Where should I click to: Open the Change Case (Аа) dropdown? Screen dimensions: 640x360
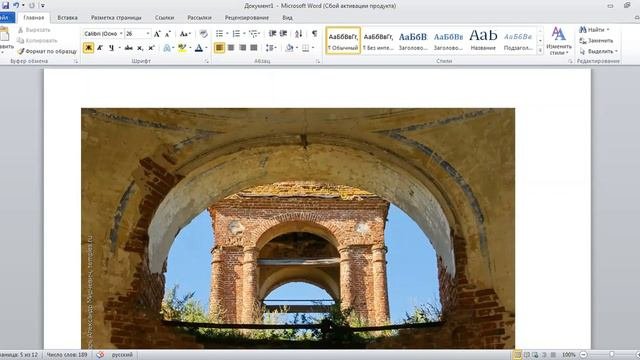tap(185, 34)
